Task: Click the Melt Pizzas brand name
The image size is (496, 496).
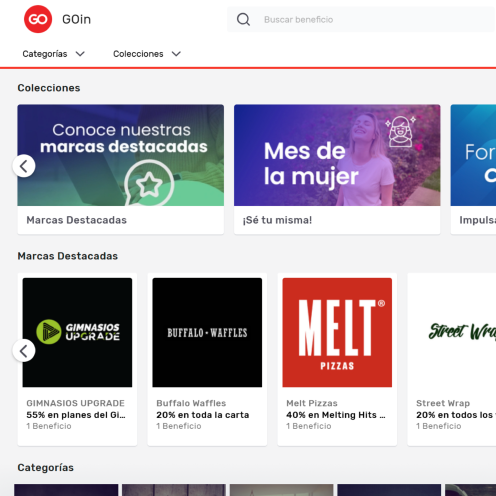Action: pos(312,403)
